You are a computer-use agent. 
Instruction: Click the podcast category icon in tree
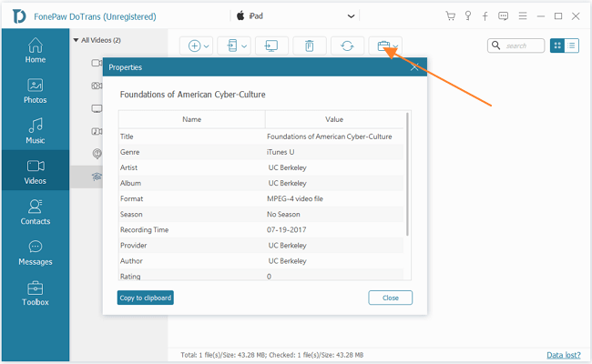click(97, 154)
